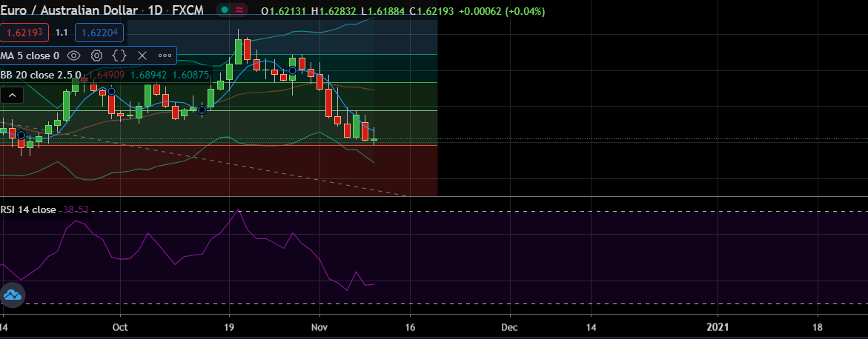Image resolution: width=868 pixels, height=339 pixels.
Task: Click the MA line handle on late-October green candle
Action: tap(292, 70)
